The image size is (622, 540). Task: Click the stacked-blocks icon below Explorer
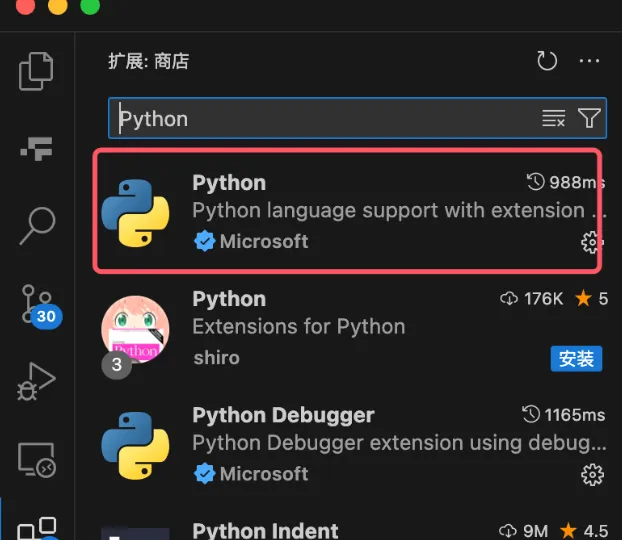(x=36, y=149)
